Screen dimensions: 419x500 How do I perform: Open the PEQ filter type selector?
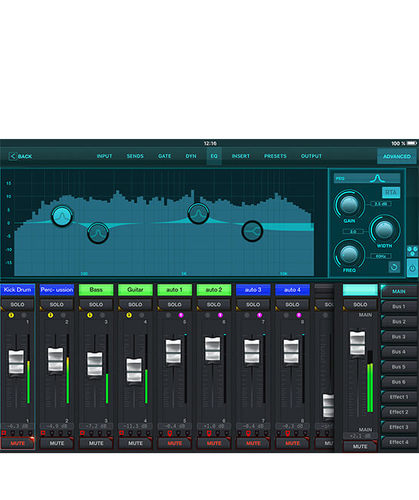[367, 179]
